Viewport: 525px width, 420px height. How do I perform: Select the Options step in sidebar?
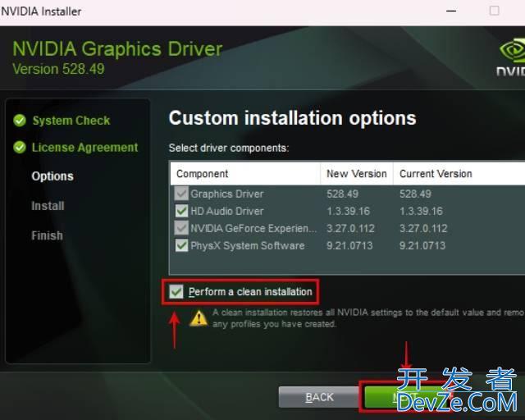click(52, 176)
